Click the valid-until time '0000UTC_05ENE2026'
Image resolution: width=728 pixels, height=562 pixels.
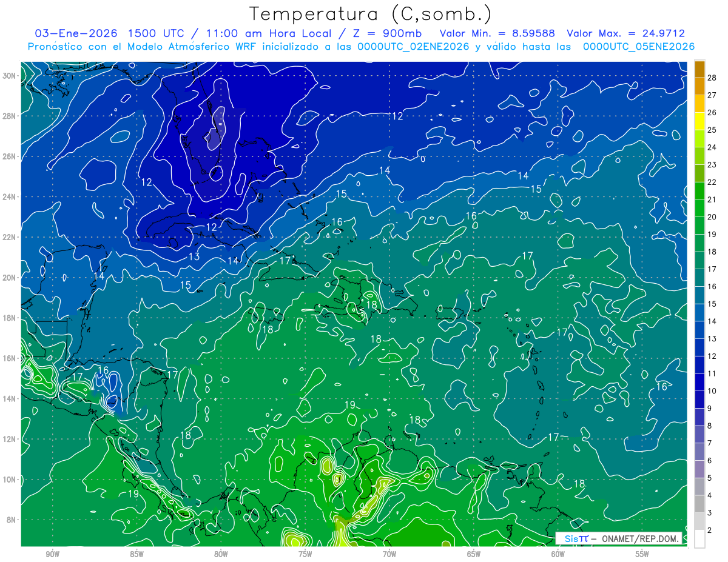pos(638,47)
